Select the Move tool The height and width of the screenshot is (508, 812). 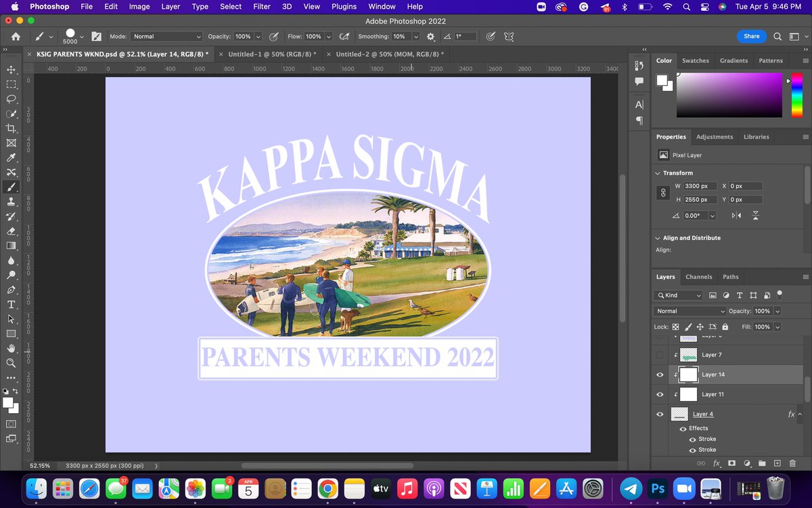coord(11,70)
